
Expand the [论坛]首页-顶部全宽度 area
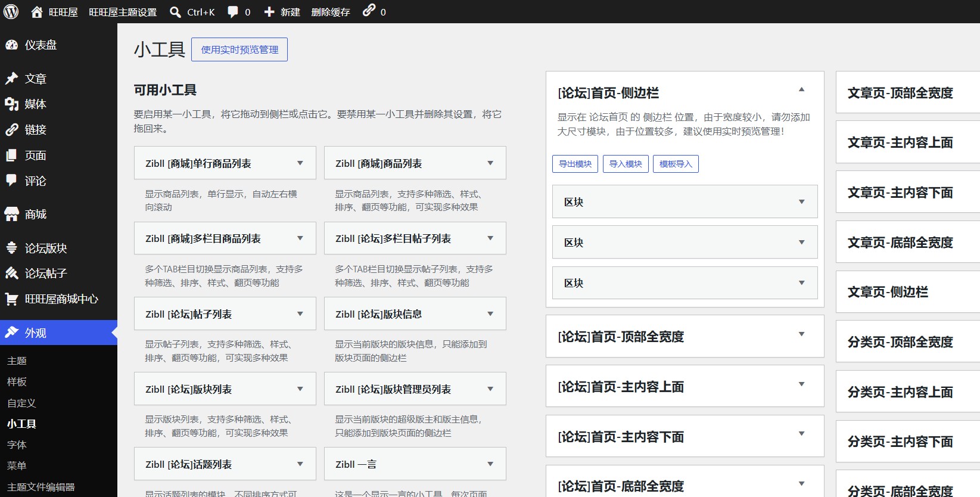tap(802, 334)
